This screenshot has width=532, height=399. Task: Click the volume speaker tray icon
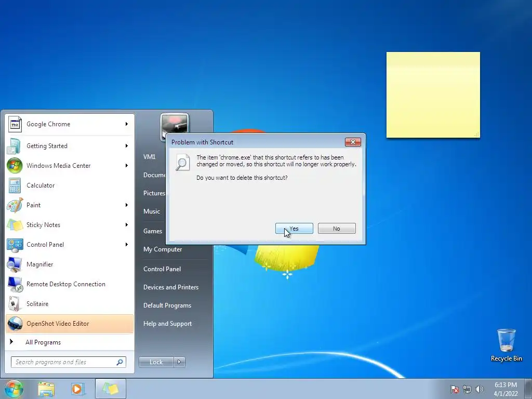[480, 389]
